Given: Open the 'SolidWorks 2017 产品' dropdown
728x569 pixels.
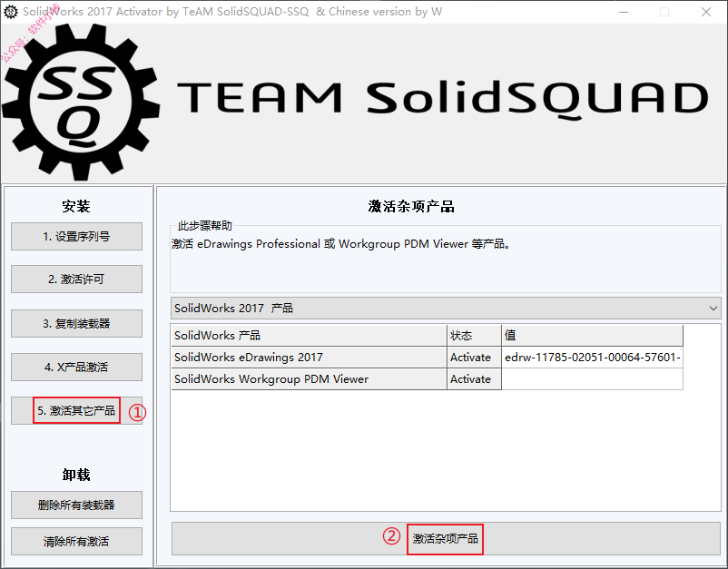Looking at the screenshot, I should (x=446, y=309).
